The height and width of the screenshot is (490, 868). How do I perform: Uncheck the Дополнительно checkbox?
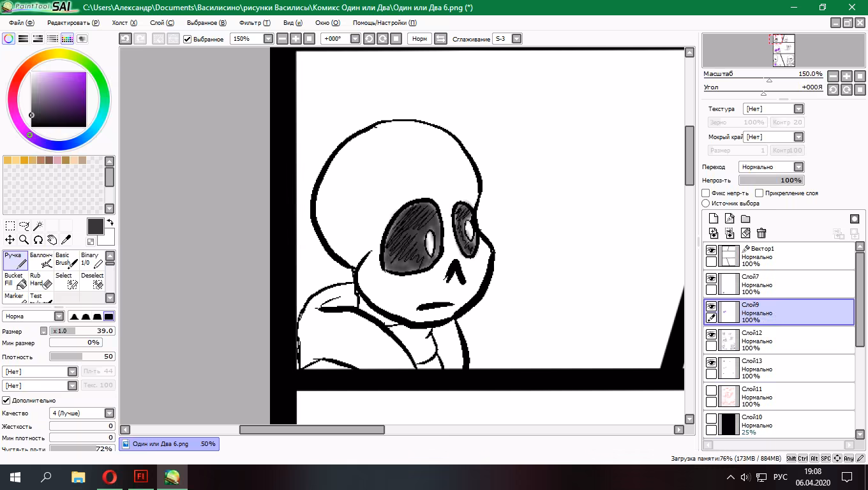pyautogui.click(x=6, y=400)
